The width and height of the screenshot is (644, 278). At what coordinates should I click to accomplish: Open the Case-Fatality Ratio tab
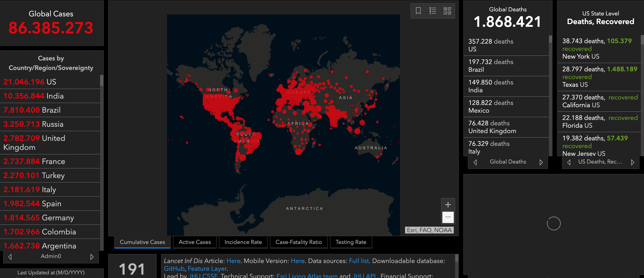299,242
